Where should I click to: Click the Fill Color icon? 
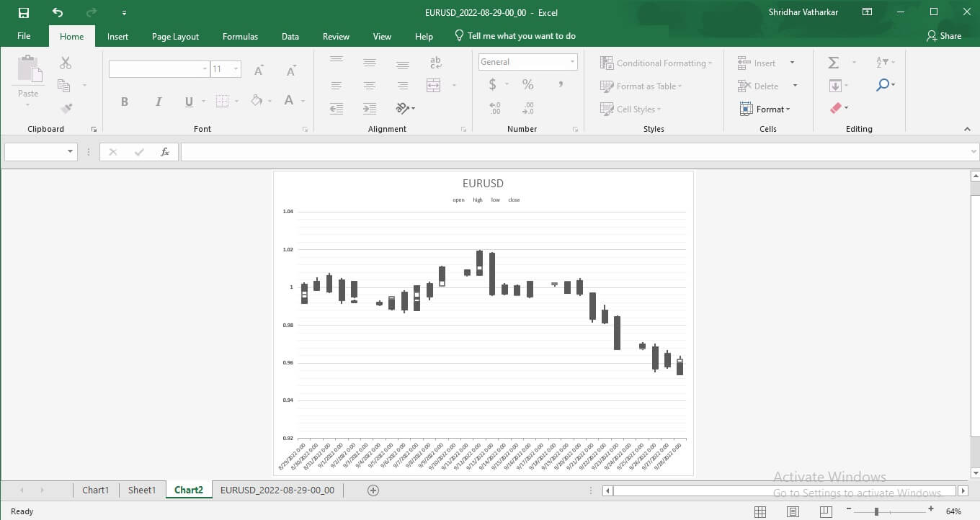(x=256, y=100)
